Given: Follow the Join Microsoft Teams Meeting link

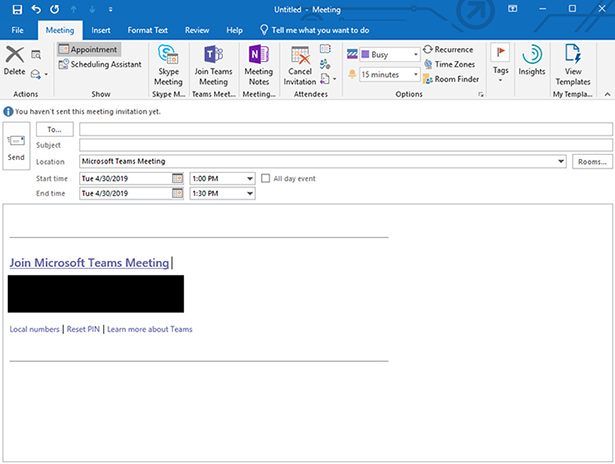Looking at the screenshot, I should [x=89, y=262].
